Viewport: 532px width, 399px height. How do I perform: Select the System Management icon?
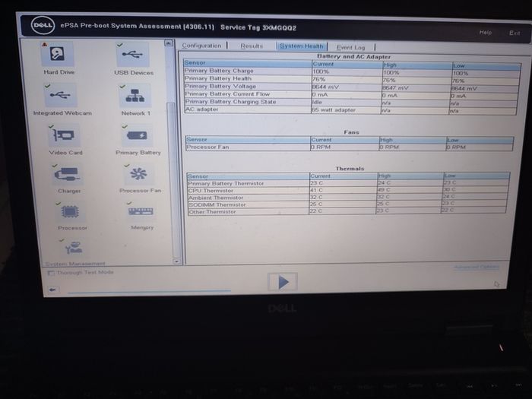(74, 249)
